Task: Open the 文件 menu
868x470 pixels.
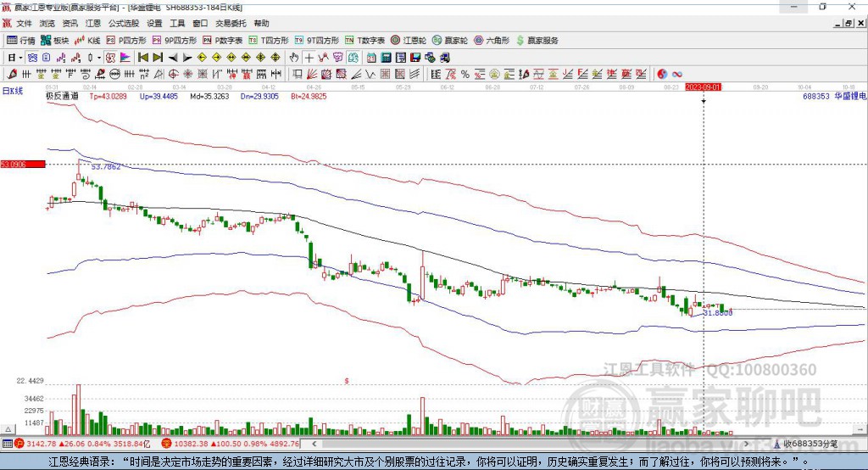Action: (x=25, y=23)
